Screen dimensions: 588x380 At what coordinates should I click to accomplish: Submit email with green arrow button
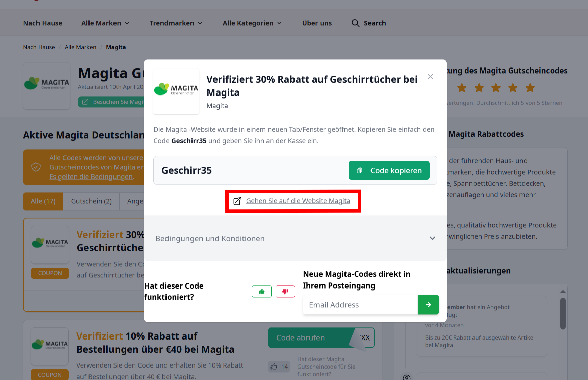[428, 305]
